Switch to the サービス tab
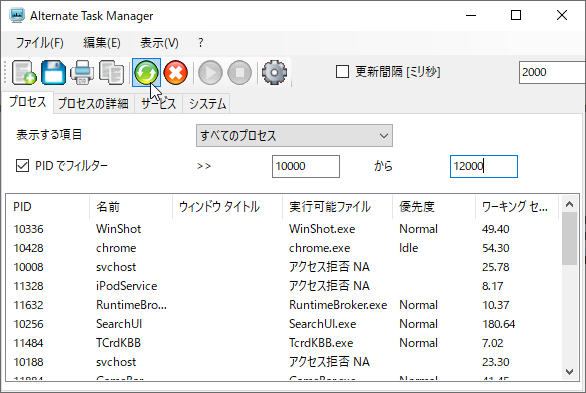The height and width of the screenshot is (393, 586). [158, 103]
